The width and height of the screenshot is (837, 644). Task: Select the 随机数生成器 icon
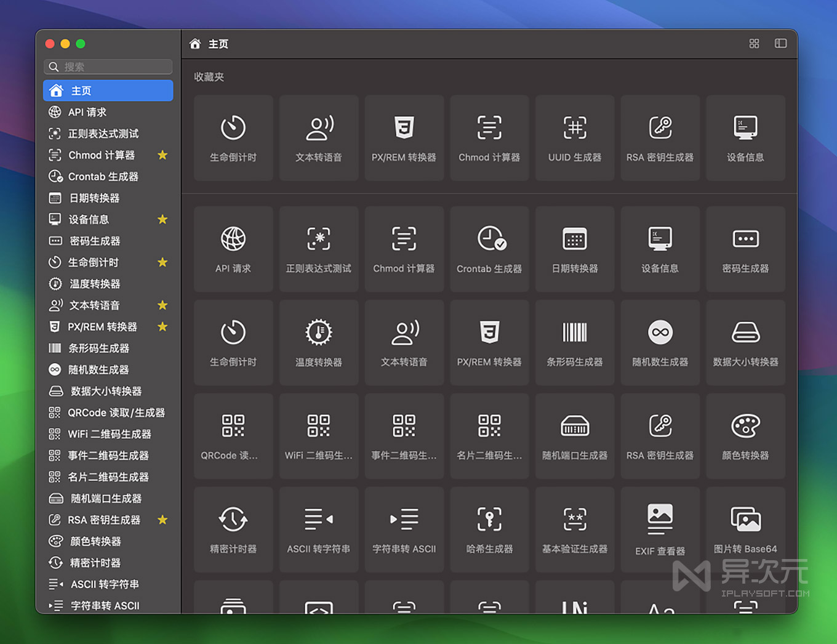(660, 342)
